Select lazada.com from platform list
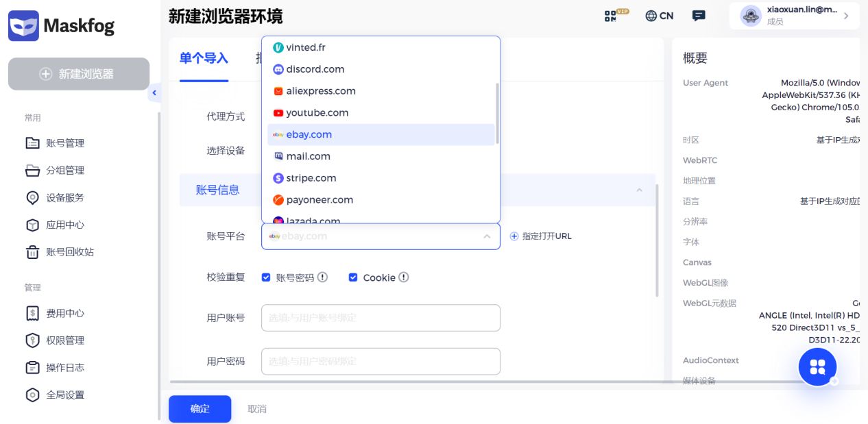The height and width of the screenshot is (424, 868). tap(381, 219)
